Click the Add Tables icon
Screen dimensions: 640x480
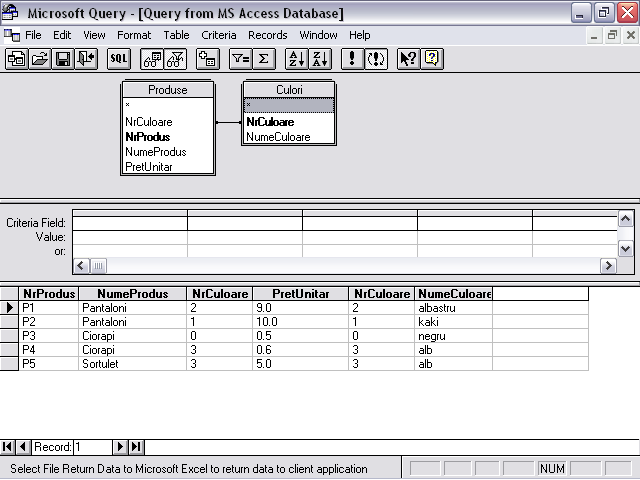point(208,59)
